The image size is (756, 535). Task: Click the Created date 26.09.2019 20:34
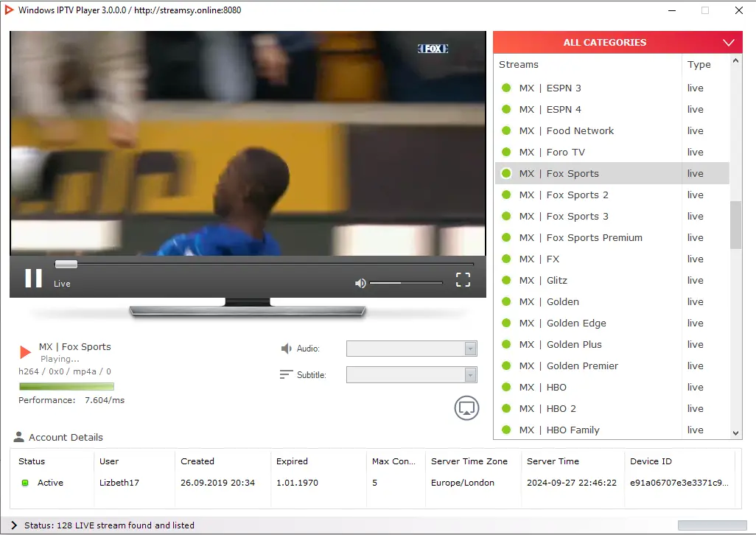217,483
